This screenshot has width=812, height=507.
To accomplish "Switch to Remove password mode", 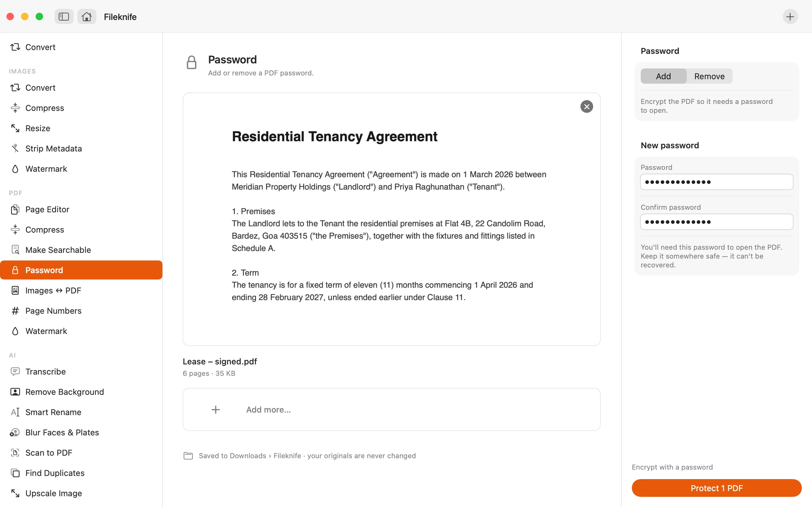I will (709, 76).
